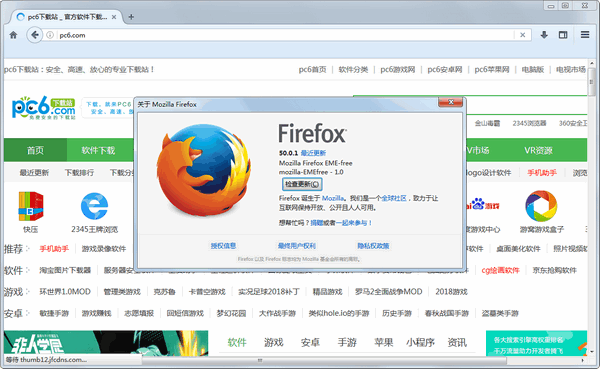
Task: Open 隐私权政策 link
Action: click(x=373, y=246)
